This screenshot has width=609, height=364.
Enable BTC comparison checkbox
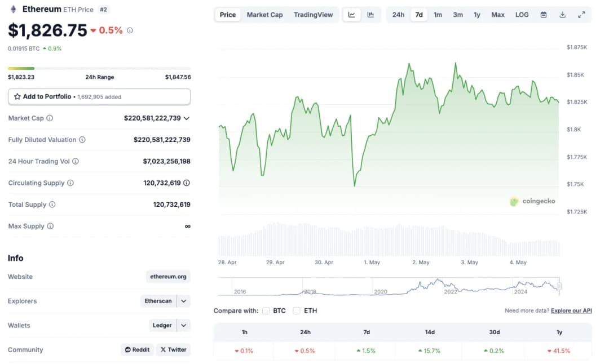266,310
